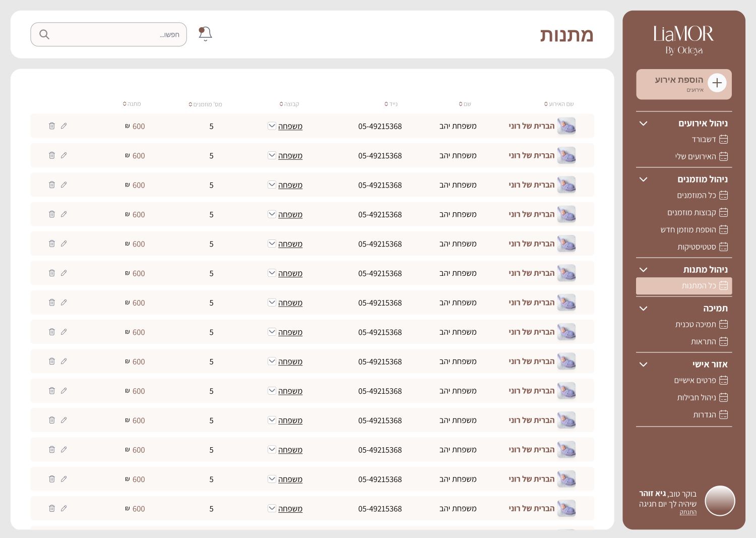Screen dimensions: 756x538
Task: Collapse the ניהול אירועים sidebar section
Action: (643, 123)
